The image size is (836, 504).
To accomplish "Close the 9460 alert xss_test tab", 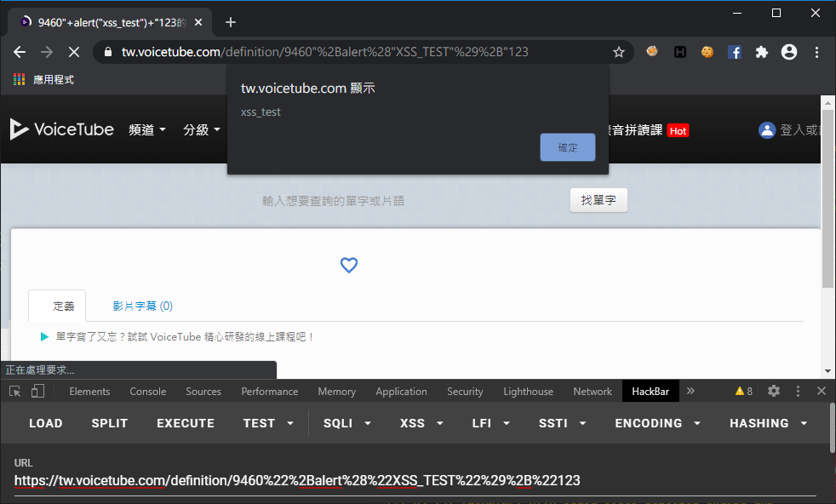I will click(198, 22).
